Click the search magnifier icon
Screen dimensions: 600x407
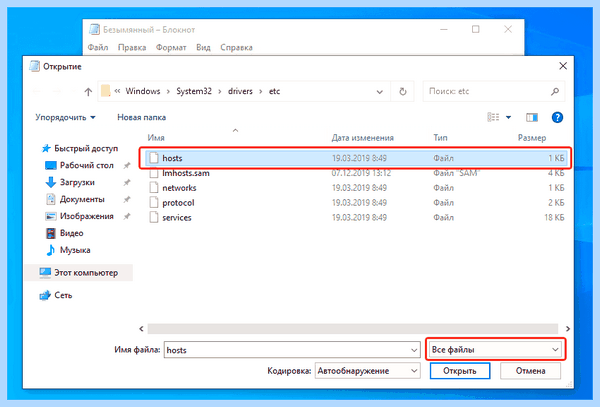pyautogui.click(x=555, y=91)
